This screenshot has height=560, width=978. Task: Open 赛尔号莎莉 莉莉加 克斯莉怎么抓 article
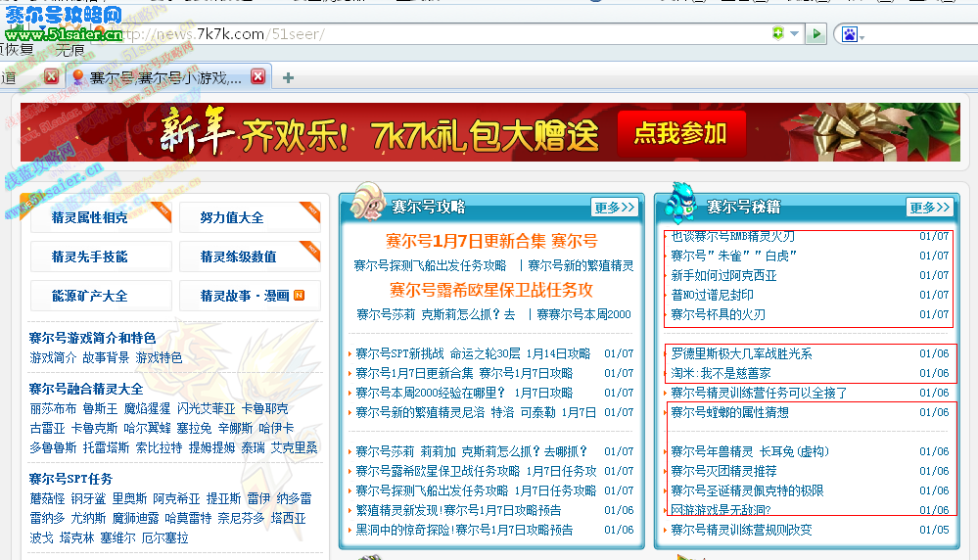[x=471, y=451]
